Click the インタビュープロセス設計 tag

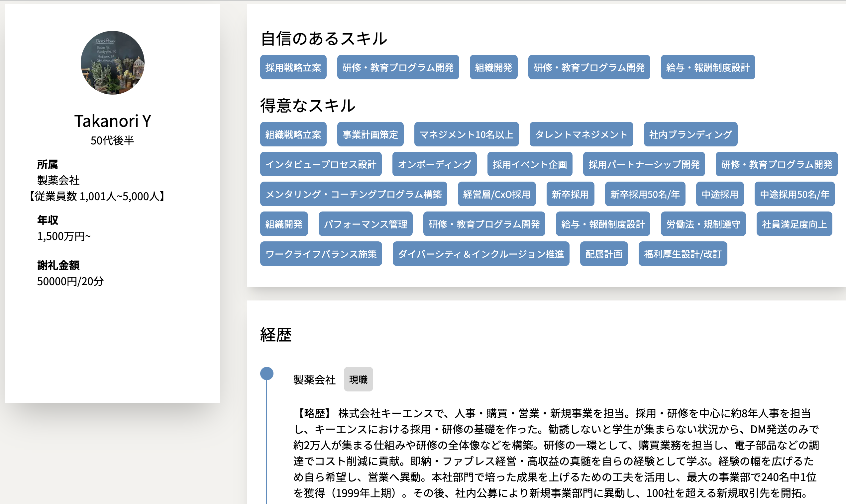click(x=321, y=164)
